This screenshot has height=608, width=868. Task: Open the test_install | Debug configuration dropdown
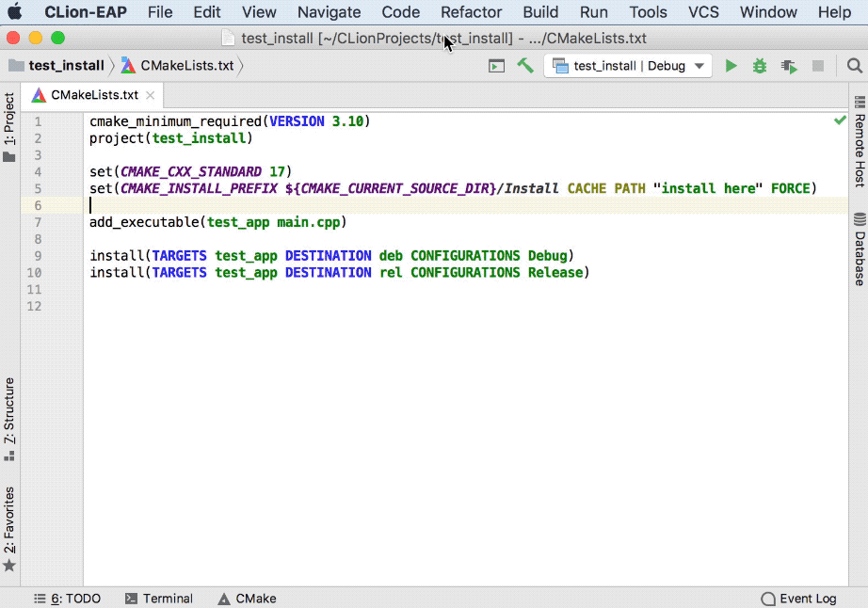point(628,65)
